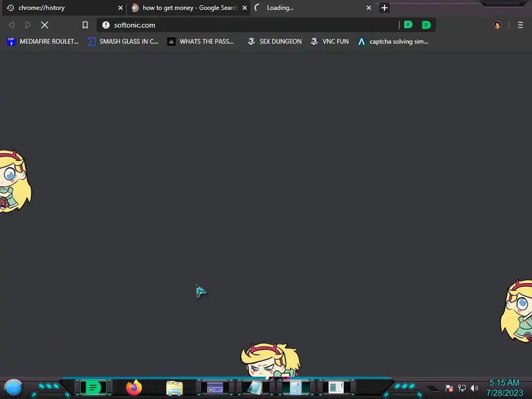
Task: Open the notepad app in taskbar
Action: pos(255,388)
